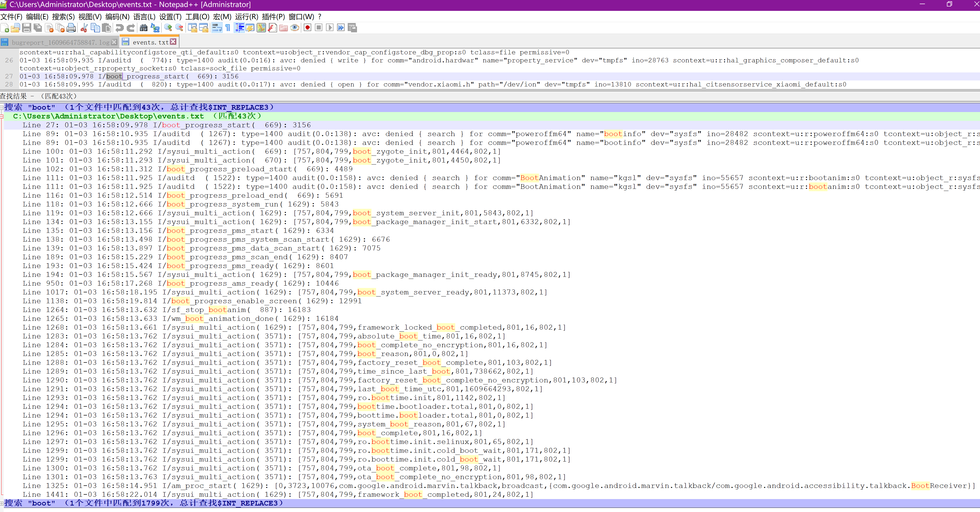Click the Undo arrow icon
Viewport: 980px width, 512px height.
(x=119, y=28)
